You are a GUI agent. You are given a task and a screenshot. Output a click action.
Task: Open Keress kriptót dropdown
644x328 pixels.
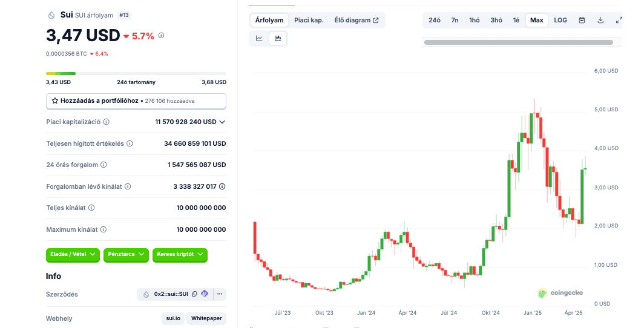coord(180,255)
